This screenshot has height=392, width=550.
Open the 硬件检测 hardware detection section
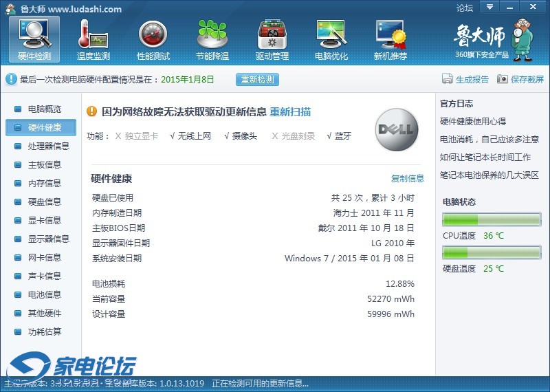point(34,39)
